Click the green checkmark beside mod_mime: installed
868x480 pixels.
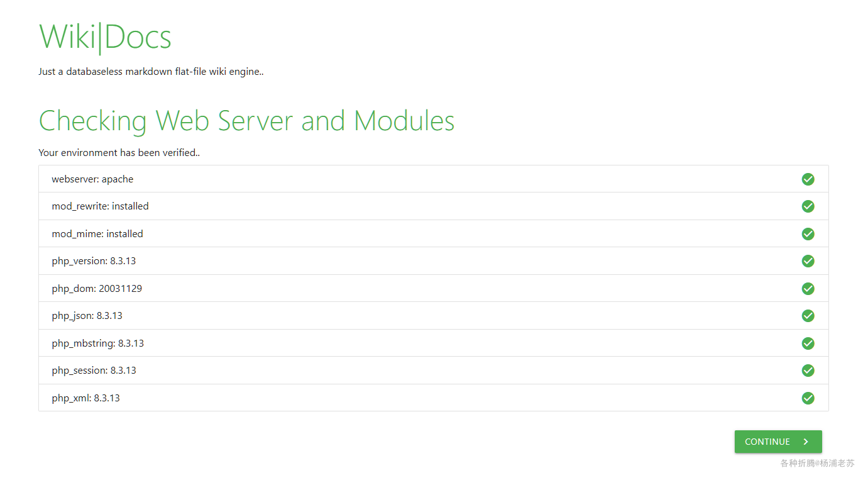pos(808,234)
